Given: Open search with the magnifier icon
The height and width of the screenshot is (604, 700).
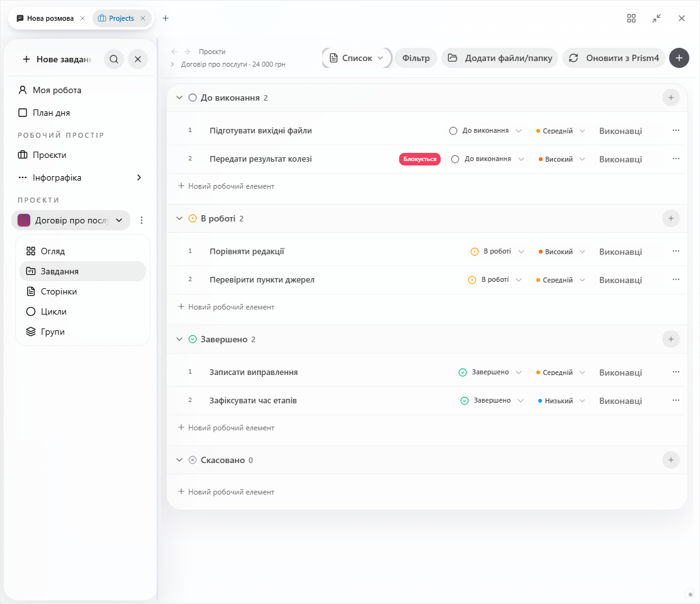Looking at the screenshot, I should (114, 59).
